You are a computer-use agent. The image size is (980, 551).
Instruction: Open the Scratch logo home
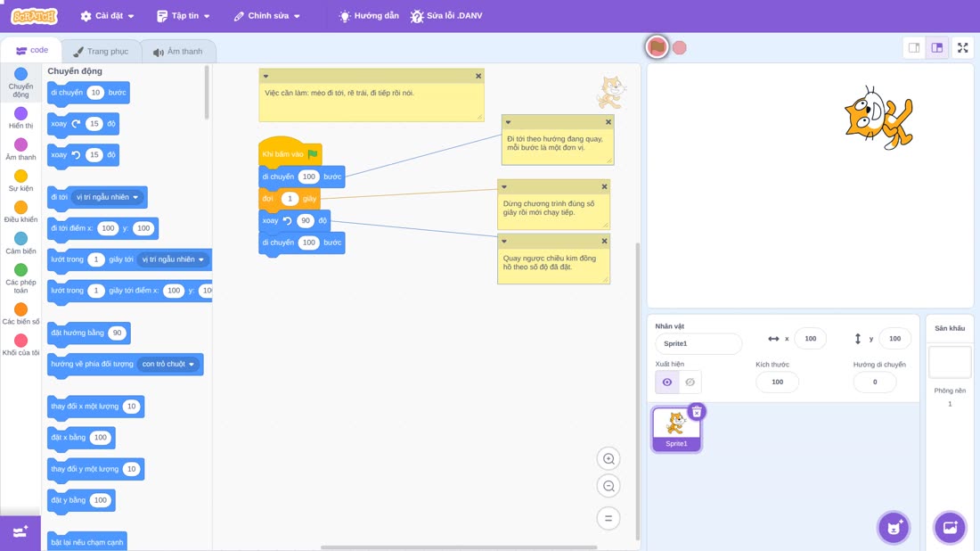tap(35, 16)
